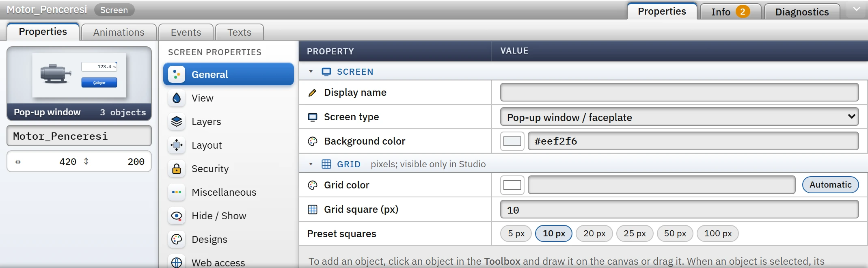Click the 'Preset squares' label

pos(341,234)
